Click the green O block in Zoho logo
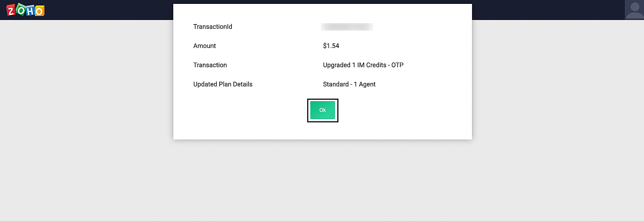This screenshot has height=221, width=644. 21,10
